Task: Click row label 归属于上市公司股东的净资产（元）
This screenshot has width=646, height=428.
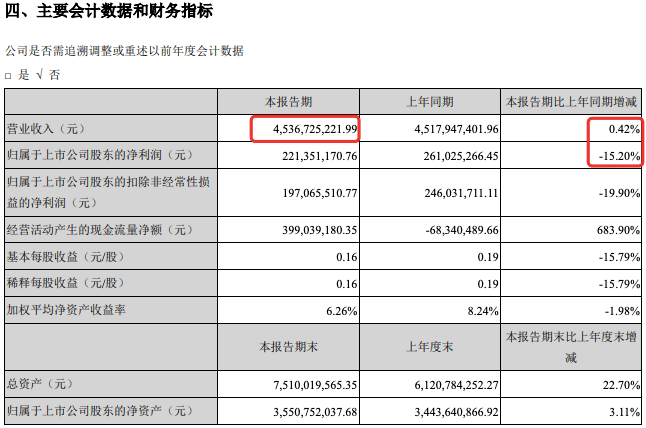Action: 99,411
